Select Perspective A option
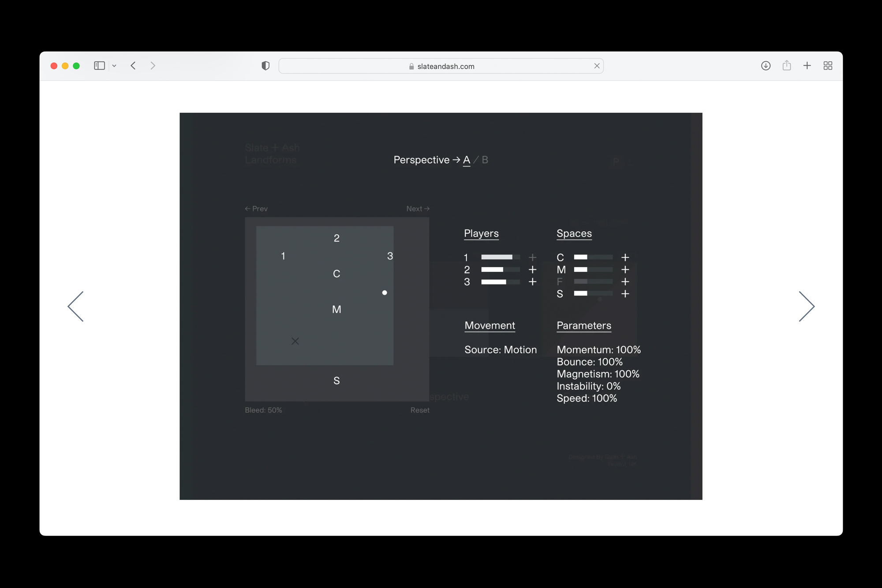 467,160
